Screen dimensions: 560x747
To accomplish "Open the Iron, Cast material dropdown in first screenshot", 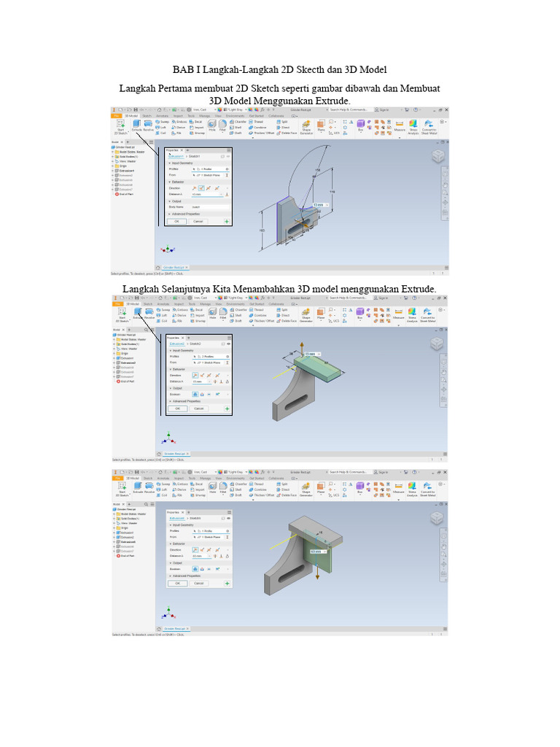I will click(x=204, y=110).
